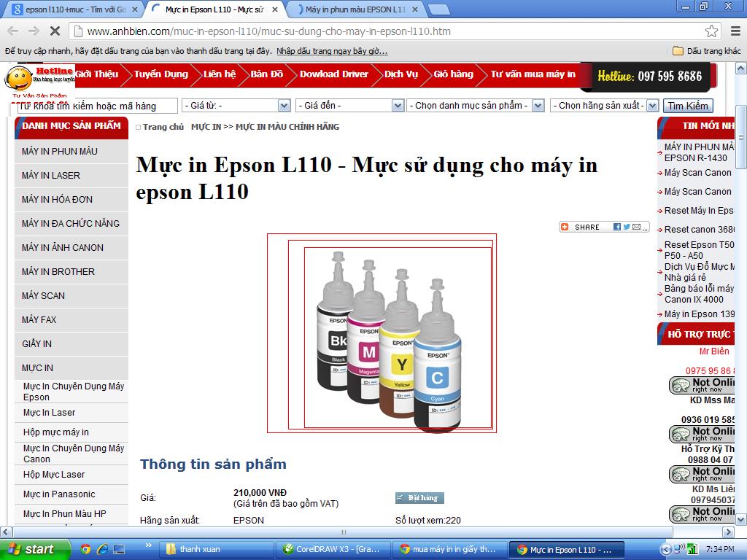Click the horizontal scrollbar thumb

coord(343,532)
